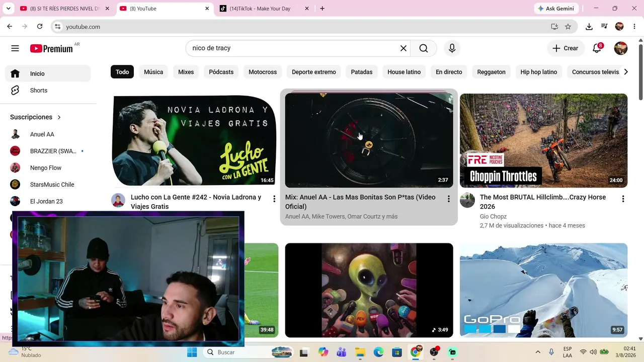Select the Todo filter chip
Image resolution: width=644 pixels, height=362 pixels.
(x=122, y=72)
